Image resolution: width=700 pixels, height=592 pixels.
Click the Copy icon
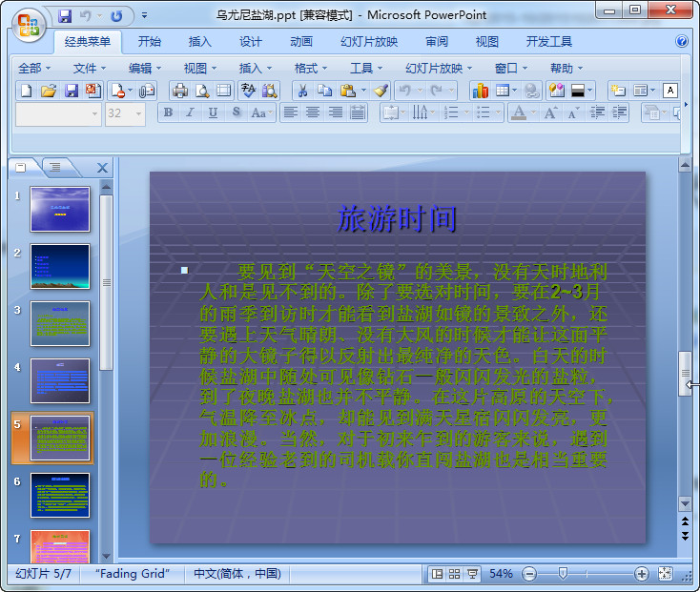pyautogui.click(x=324, y=91)
